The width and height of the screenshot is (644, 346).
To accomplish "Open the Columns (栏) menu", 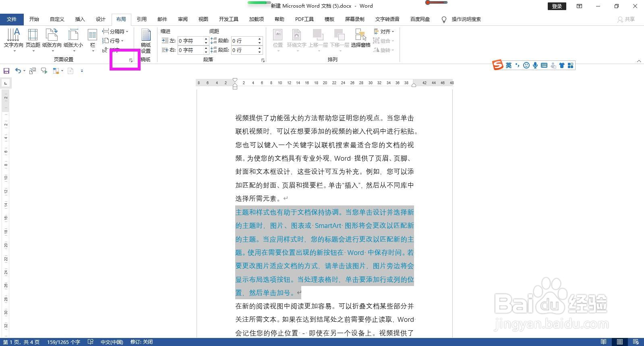I will 93,39.
